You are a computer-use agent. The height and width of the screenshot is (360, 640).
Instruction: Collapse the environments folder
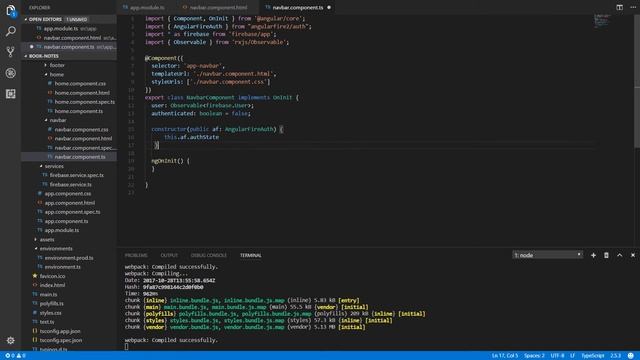pos(56,249)
